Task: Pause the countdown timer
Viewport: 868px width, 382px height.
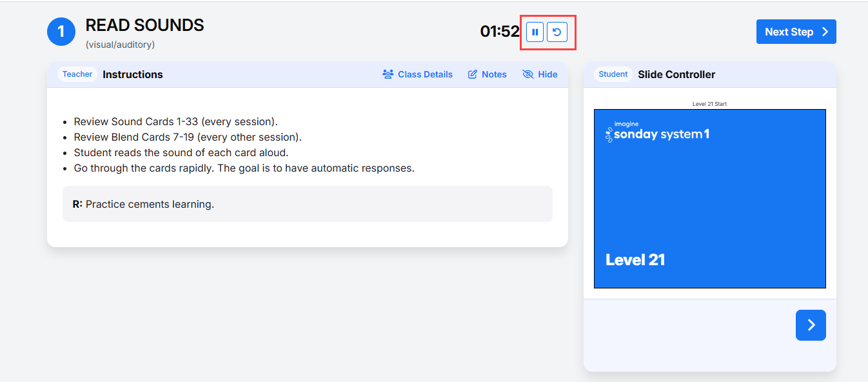Action: coord(535,32)
